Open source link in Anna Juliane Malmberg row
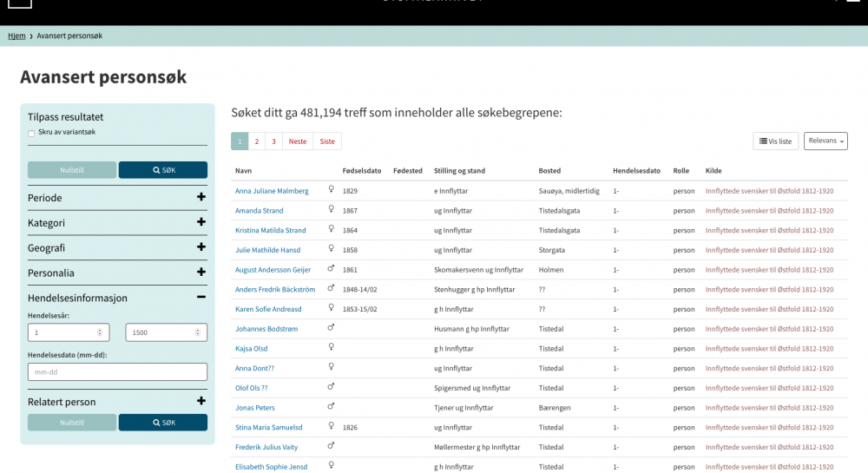The height and width of the screenshot is (473, 868). tap(769, 191)
